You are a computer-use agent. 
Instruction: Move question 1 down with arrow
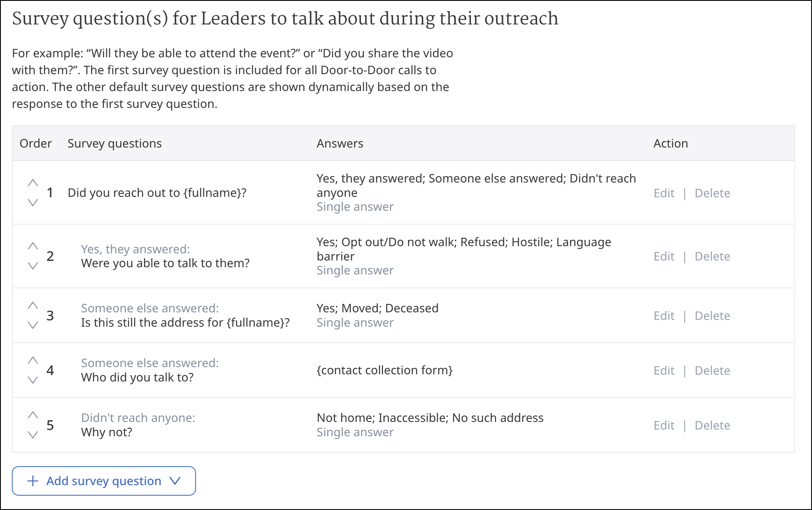(33, 203)
